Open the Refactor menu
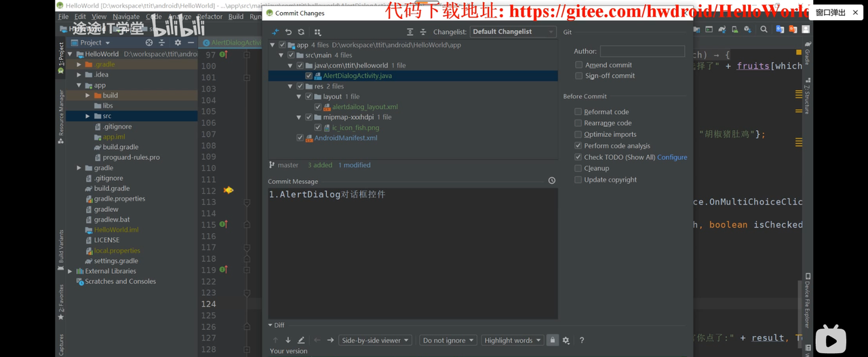The width and height of the screenshot is (868, 357). tap(210, 17)
